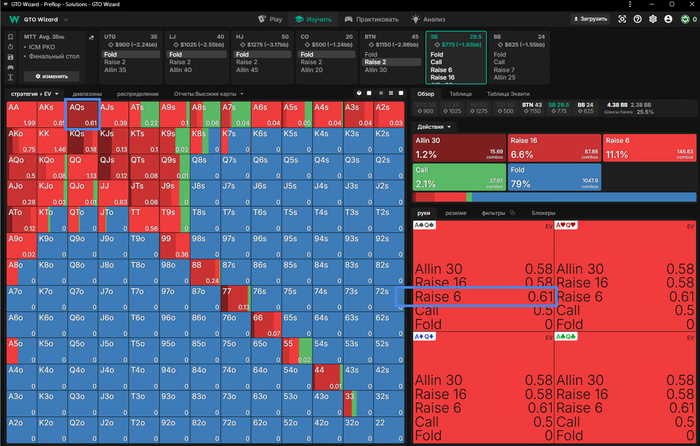Open the Отчеты: Высокие карты dropdown

[208, 94]
